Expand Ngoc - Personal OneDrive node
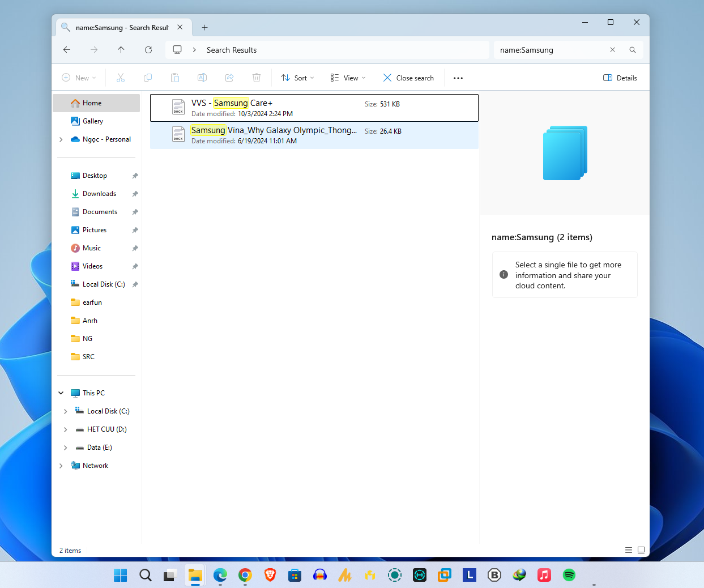 tap(61, 139)
